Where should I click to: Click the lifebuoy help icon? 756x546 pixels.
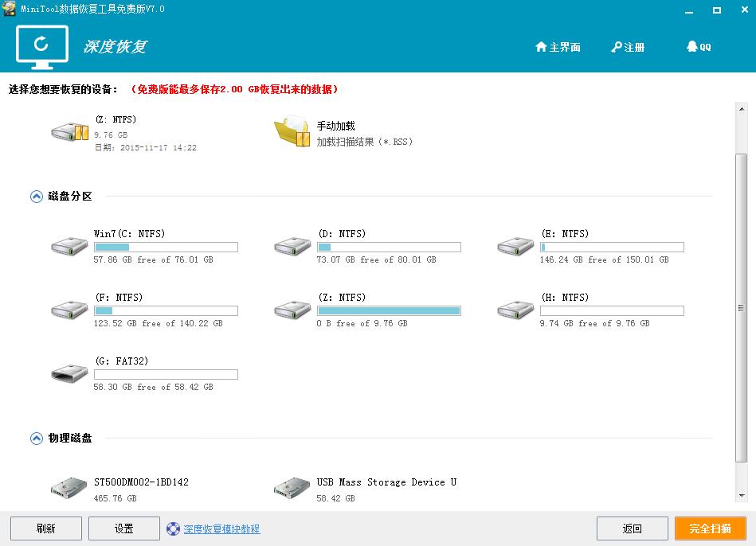pos(173,529)
